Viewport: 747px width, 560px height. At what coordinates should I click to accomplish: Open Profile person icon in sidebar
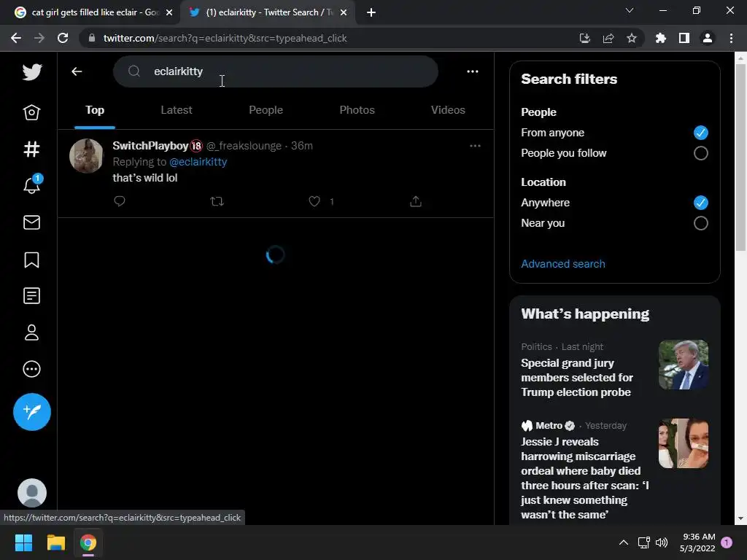31,332
